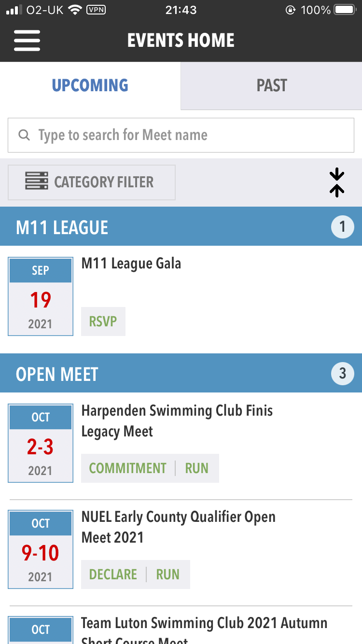Tap the Oct 9-10 2021 calendar icon
Image resolution: width=362 pixels, height=644 pixels.
pyautogui.click(x=41, y=549)
